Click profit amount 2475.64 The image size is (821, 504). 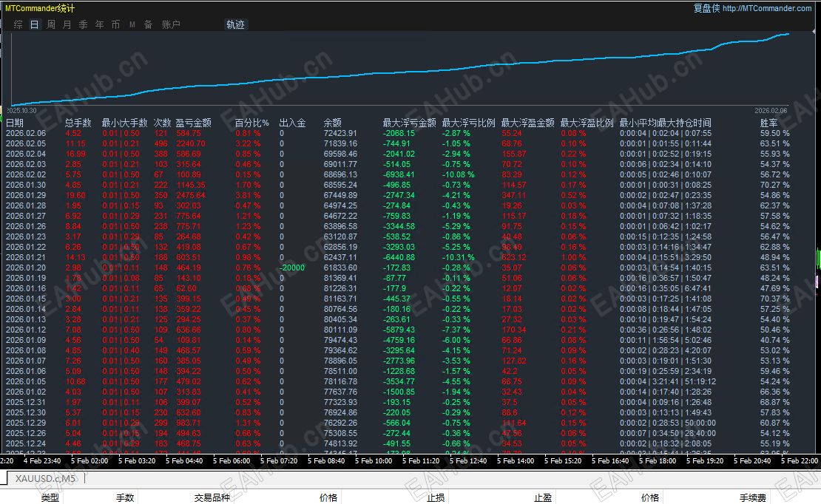(x=191, y=195)
